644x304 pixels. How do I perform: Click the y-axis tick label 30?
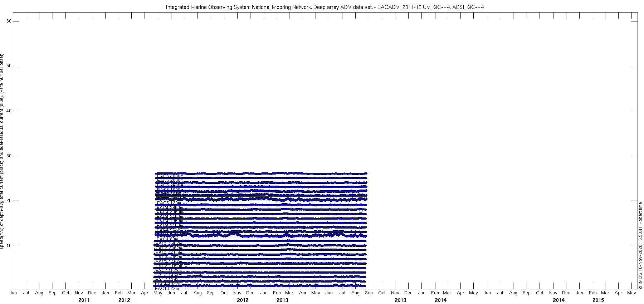[9, 156]
